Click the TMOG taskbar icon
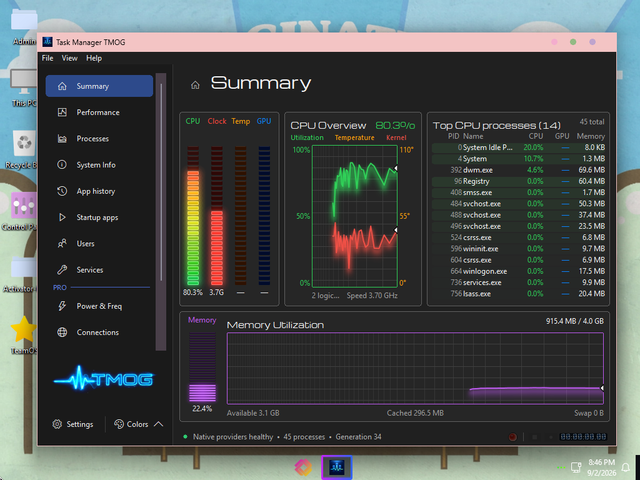 coord(337,467)
